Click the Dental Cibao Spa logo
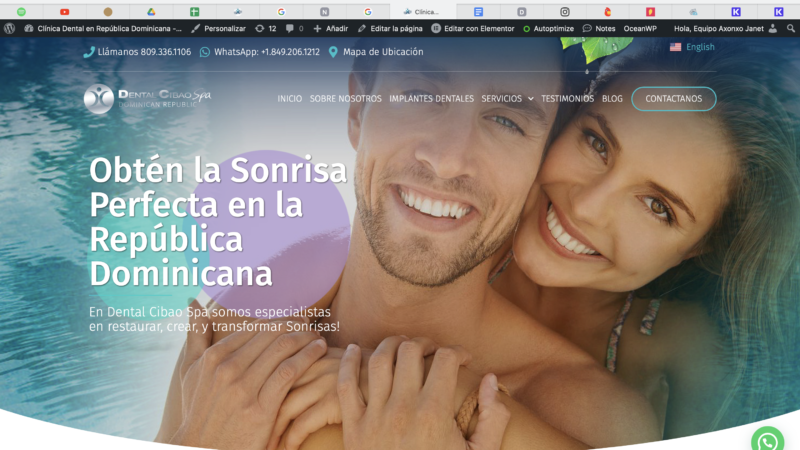800x450 pixels. coord(147,98)
